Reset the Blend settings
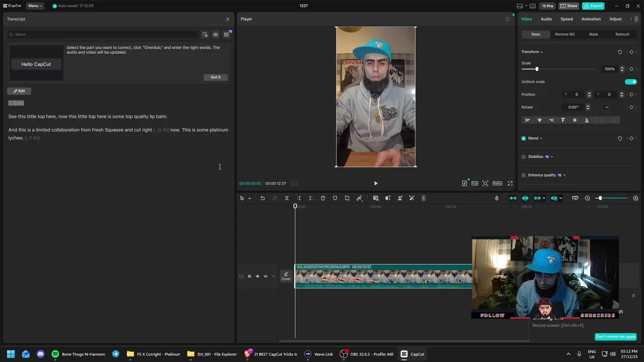 [619, 138]
